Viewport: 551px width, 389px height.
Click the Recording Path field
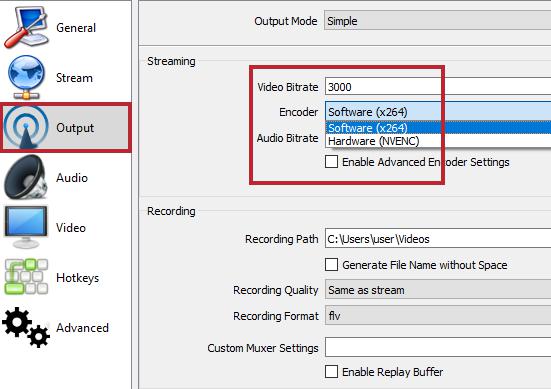(438, 239)
